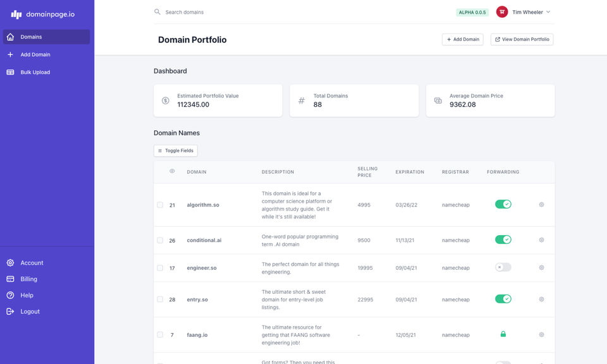Click expiration date 11/13/21

coord(405,240)
